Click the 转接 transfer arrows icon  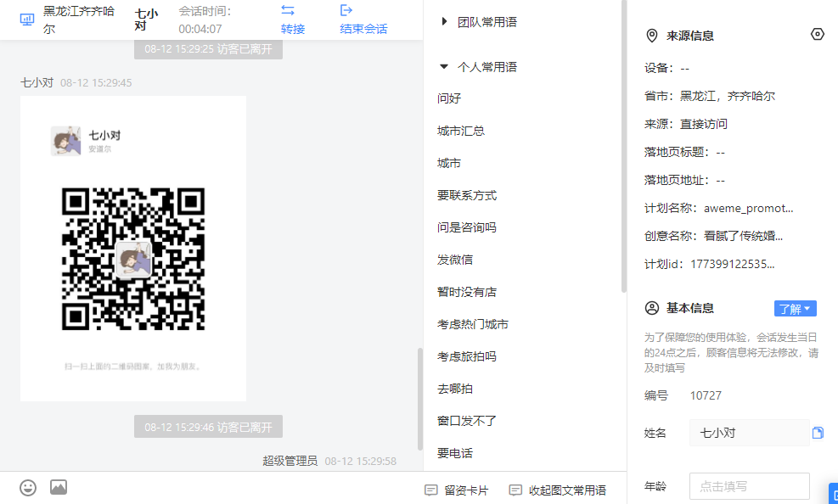(288, 10)
